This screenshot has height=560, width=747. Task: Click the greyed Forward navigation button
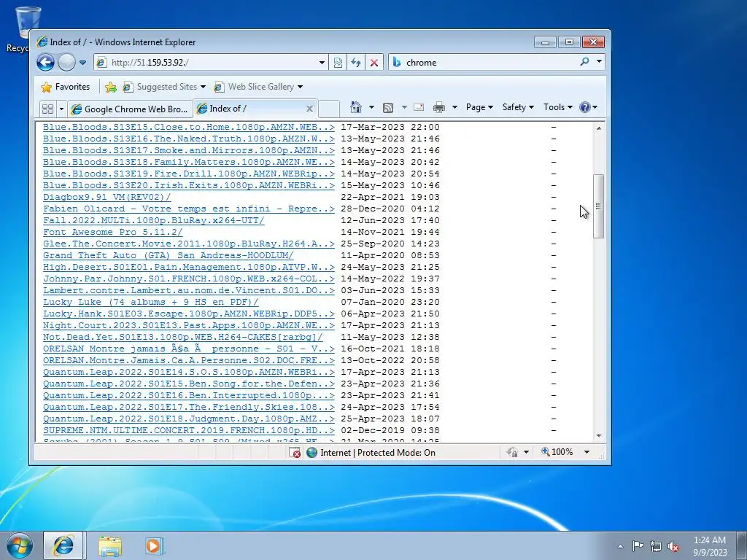(x=66, y=63)
